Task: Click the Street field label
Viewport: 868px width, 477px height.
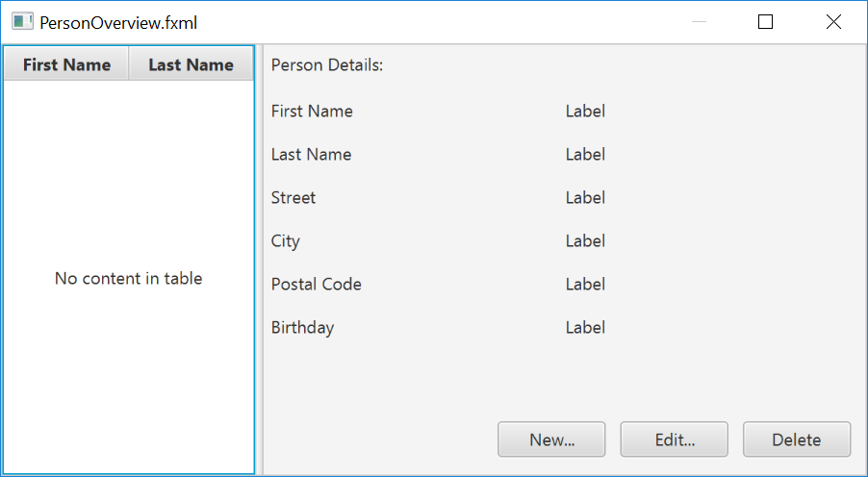Action: [x=294, y=198]
